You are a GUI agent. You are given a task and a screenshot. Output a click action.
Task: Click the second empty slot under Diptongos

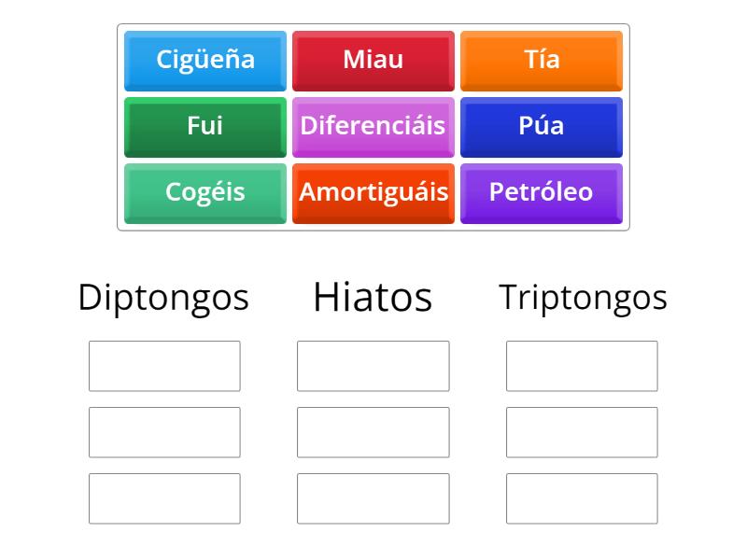coord(163,431)
